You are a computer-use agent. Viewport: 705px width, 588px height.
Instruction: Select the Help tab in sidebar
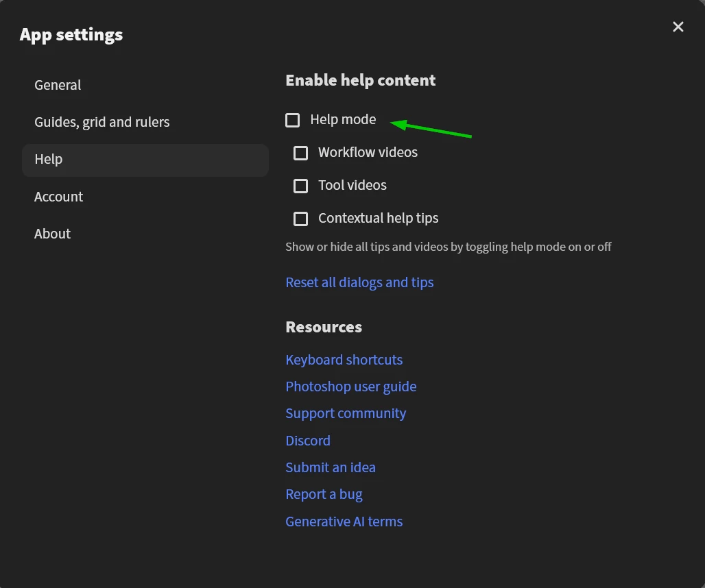pos(49,159)
